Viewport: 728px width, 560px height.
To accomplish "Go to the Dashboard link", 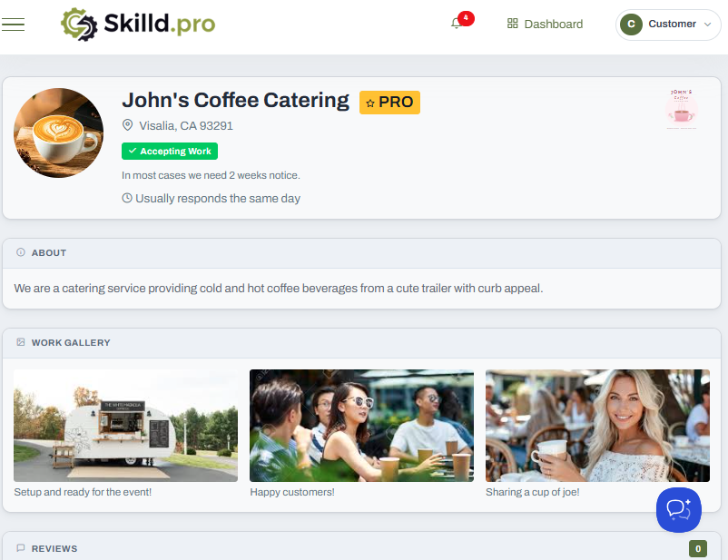I will pyautogui.click(x=545, y=24).
